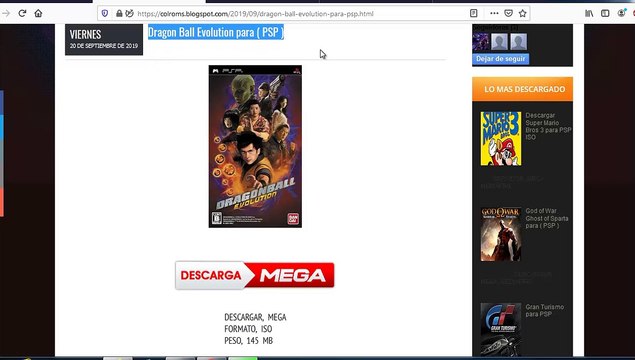The height and width of the screenshot is (360, 635).
Task: Click the text FORMATO, ISO
Action: [x=248, y=329]
